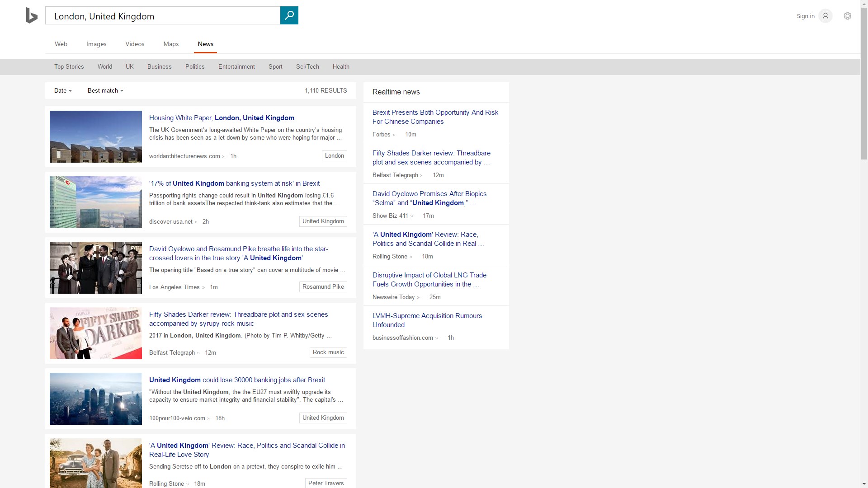868x488 pixels.
Task: Open the UK news category
Action: click(x=130, y=66)
